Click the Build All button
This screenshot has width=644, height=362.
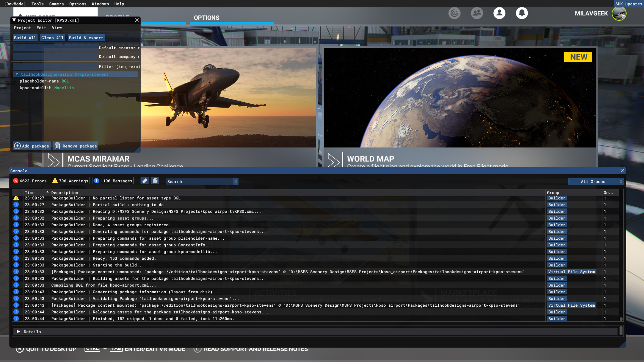point(25,38)
